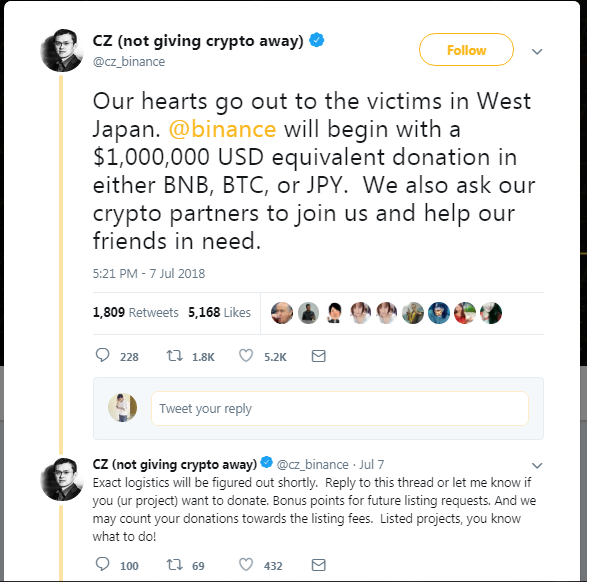The width and height of the screenshot is (600, 582).
Task: Click the first liker avatar in the row
Action: click(x=282, y=313)
